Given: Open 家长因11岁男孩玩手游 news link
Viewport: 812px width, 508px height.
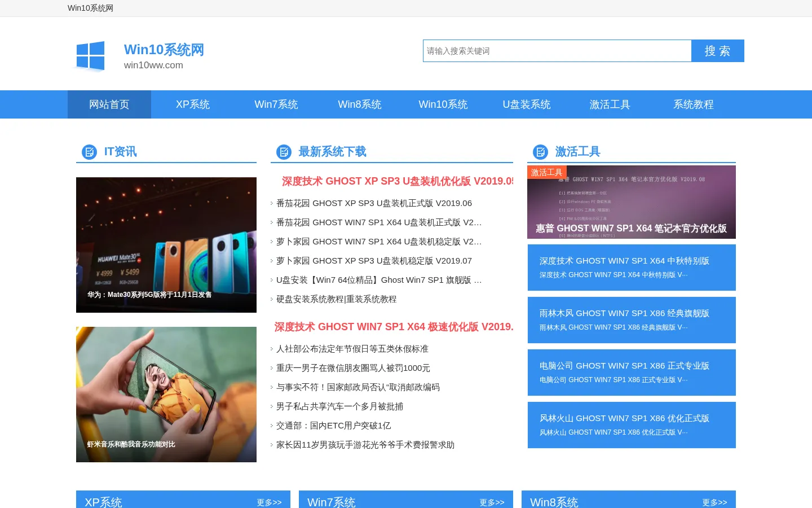Looking at the screenshot, I should click(365, 445).
